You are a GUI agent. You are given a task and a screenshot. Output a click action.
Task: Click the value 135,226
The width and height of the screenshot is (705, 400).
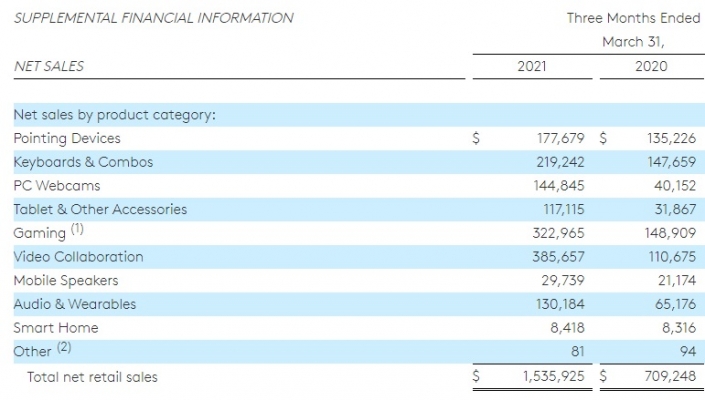pyautogui.click(x=671, y=138)
